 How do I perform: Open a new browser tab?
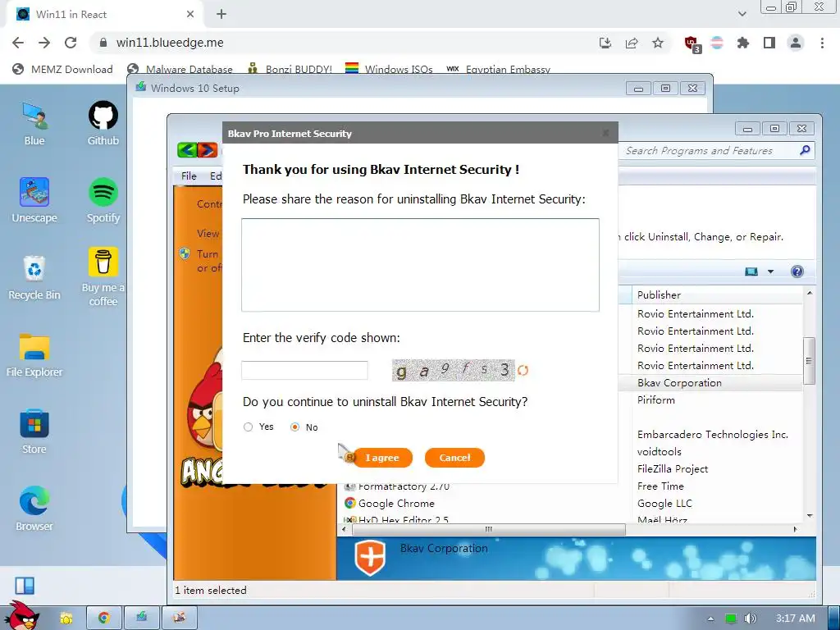221,15
